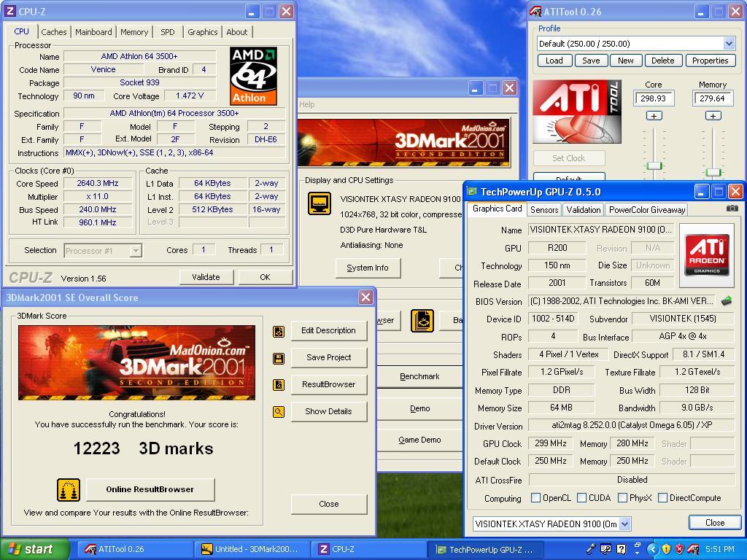Screen dimensions: 747x560
Task: Click the 3DMark2001 banner thumbnail in score dialog
Action: click(x=136, y=363)
